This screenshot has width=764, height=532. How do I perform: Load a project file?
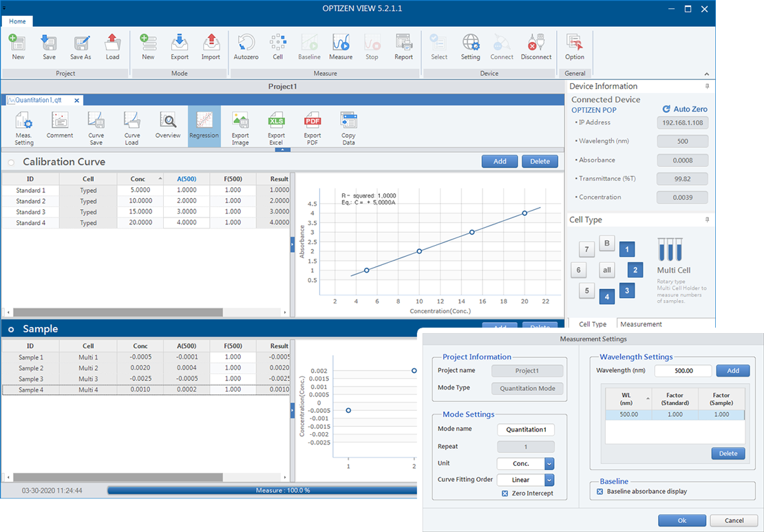113,47
